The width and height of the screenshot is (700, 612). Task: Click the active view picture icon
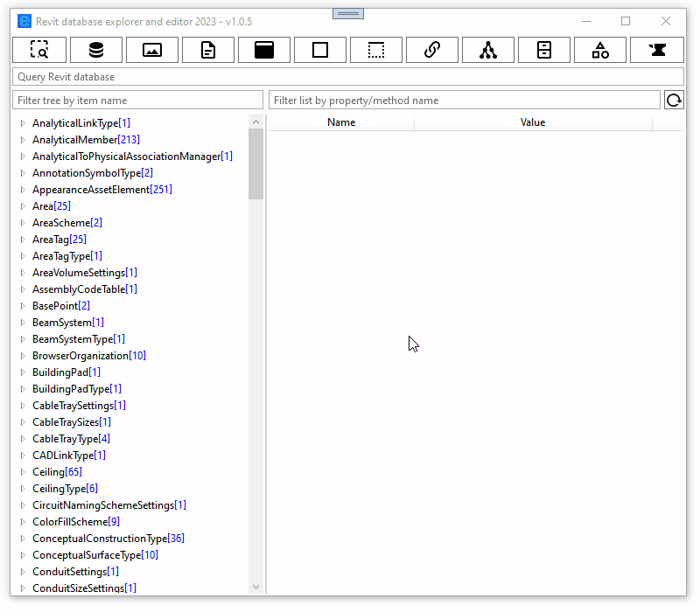[x=152, y=50]
